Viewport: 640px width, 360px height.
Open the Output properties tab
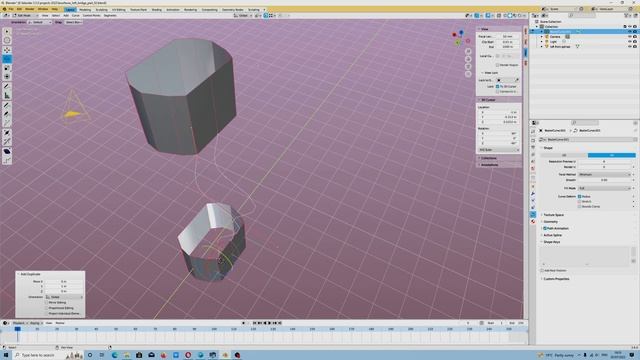click(533, 147)
